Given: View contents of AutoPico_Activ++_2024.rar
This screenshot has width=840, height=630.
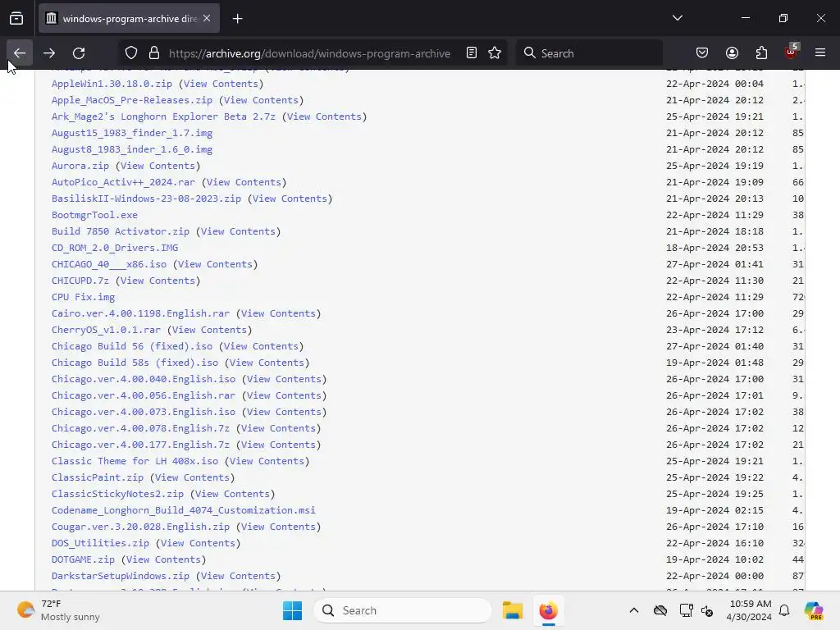Looking at the screenshot, I should click(x=244, y=182).
